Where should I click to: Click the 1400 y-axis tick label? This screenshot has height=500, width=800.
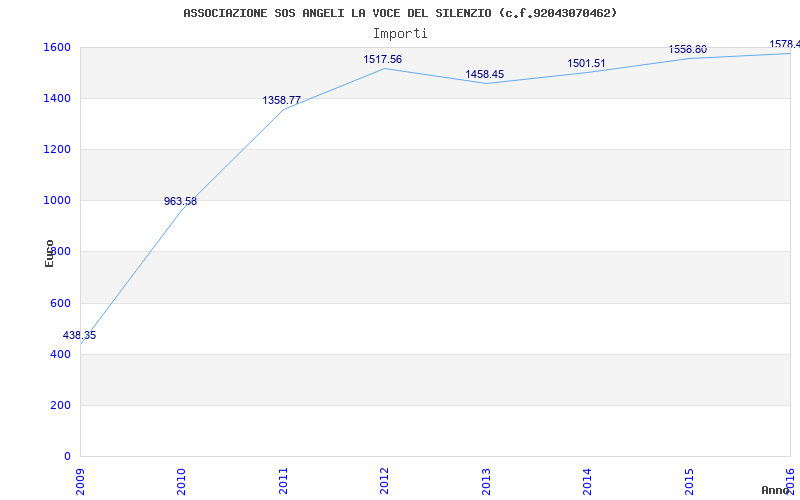(57, 98)
